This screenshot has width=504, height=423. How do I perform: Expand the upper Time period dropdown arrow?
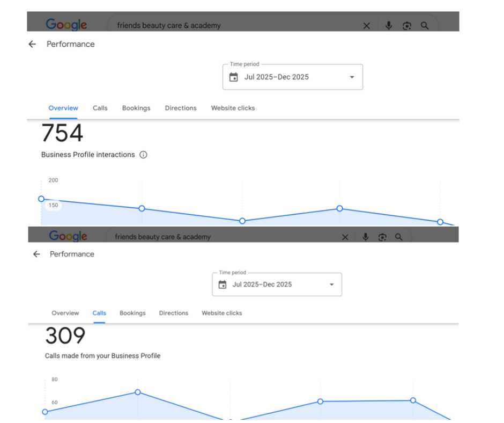(352, 77)
